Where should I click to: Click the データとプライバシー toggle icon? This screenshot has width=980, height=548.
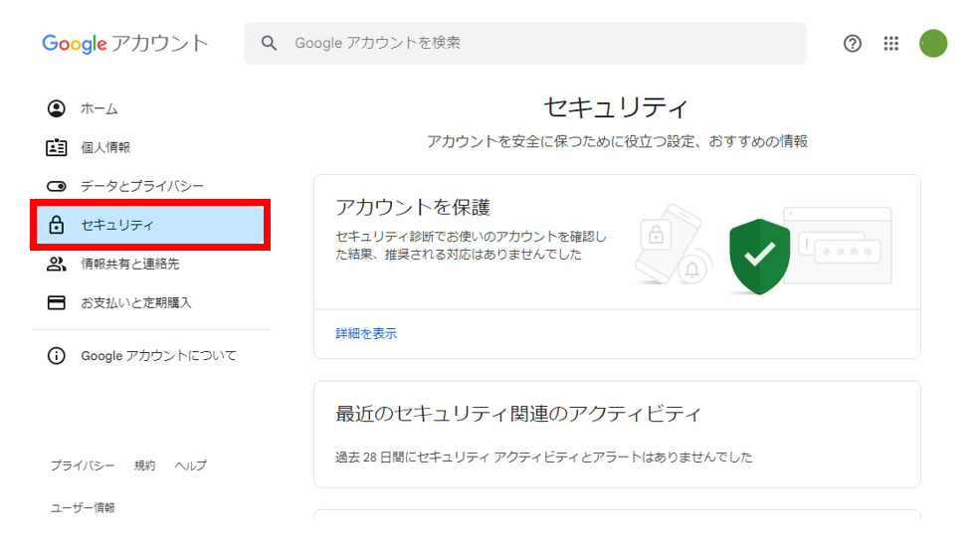click(57, 186)
